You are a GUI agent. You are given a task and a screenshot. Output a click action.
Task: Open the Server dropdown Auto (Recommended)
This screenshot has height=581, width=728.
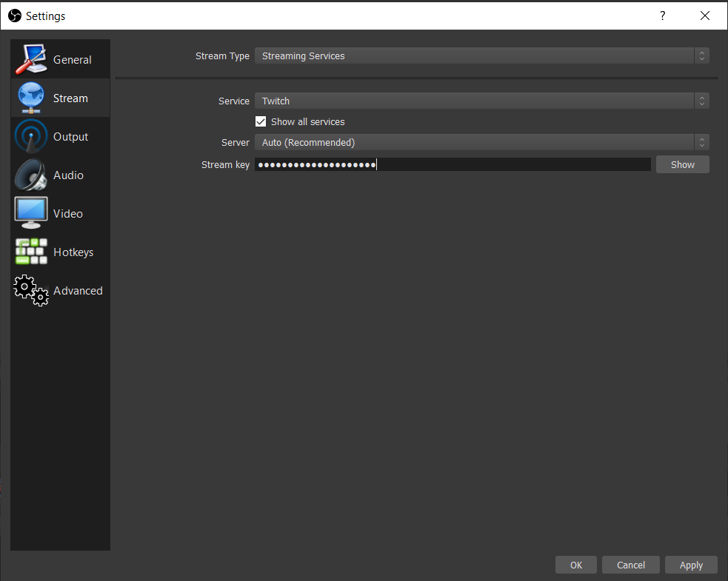point(481,142)
